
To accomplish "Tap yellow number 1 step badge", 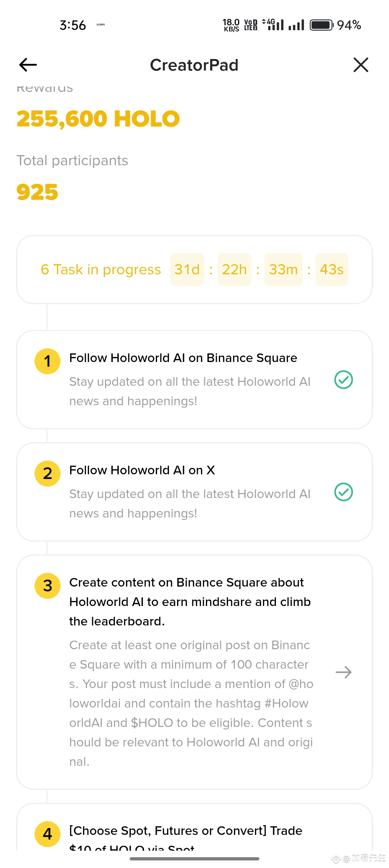I will pos(48,361).
